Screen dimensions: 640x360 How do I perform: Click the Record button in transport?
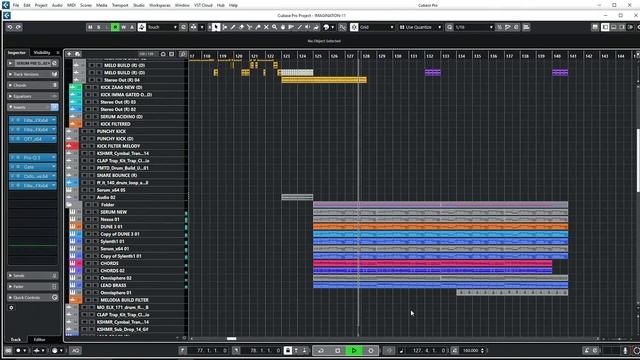pos(371,350)
